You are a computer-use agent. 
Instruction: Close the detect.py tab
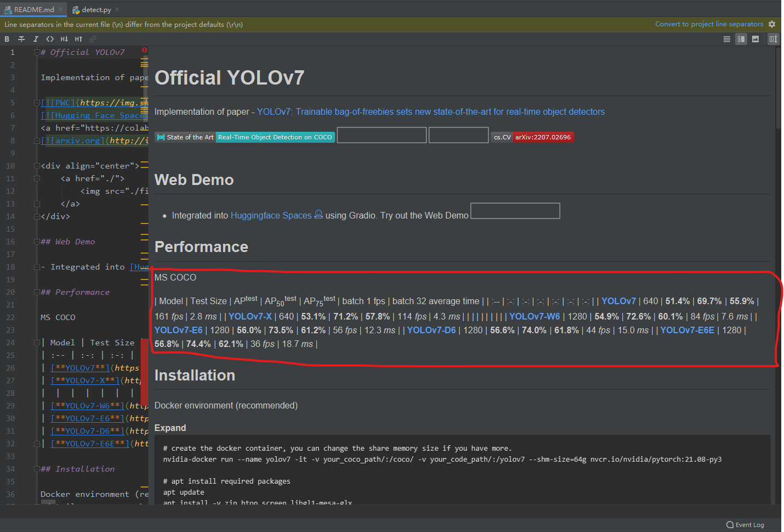pyautogui.click(x=117, y=10)
